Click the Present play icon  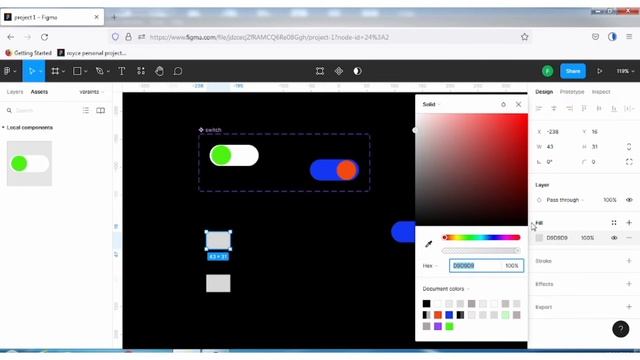599,71
